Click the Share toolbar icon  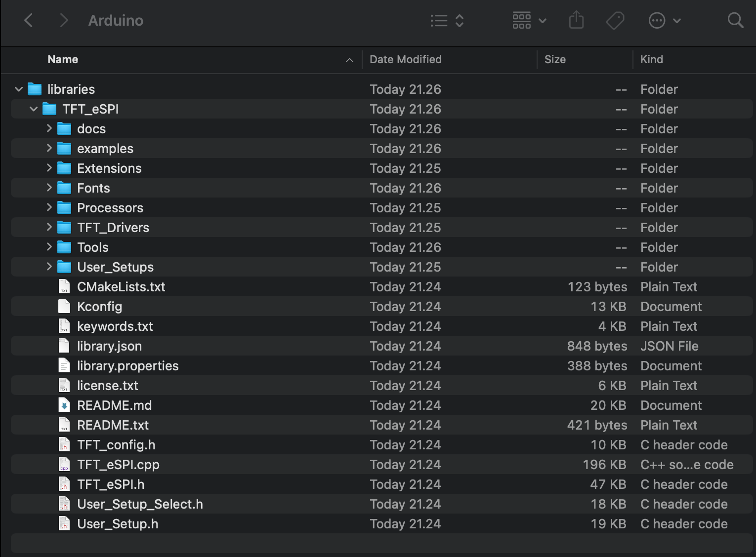576,20
